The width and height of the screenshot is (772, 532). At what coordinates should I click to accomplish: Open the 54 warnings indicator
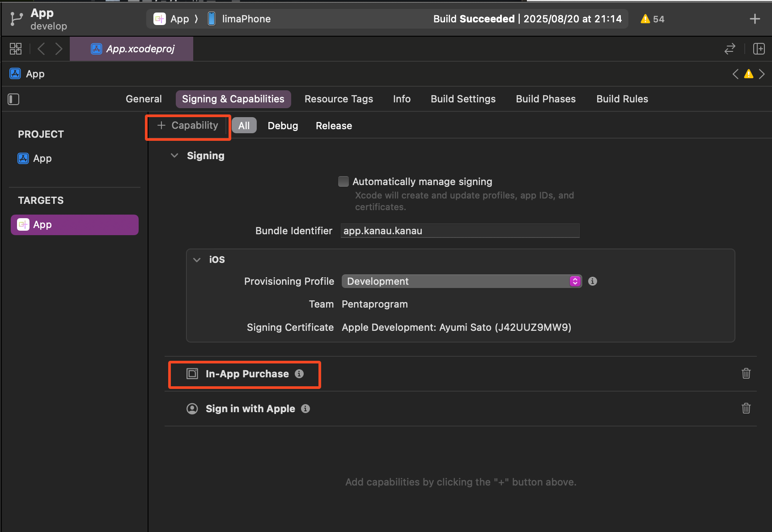[653, 19]
